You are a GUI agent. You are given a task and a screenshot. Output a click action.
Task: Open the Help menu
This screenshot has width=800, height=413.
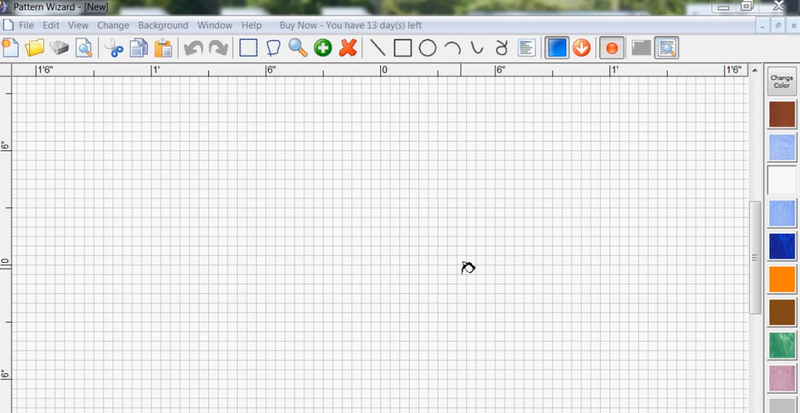tap(252, 25)
